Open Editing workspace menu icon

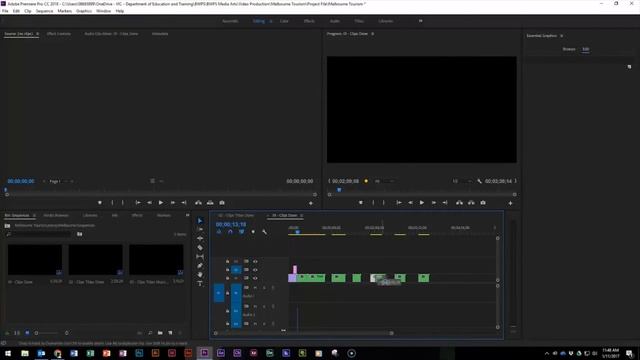(271, 21)
